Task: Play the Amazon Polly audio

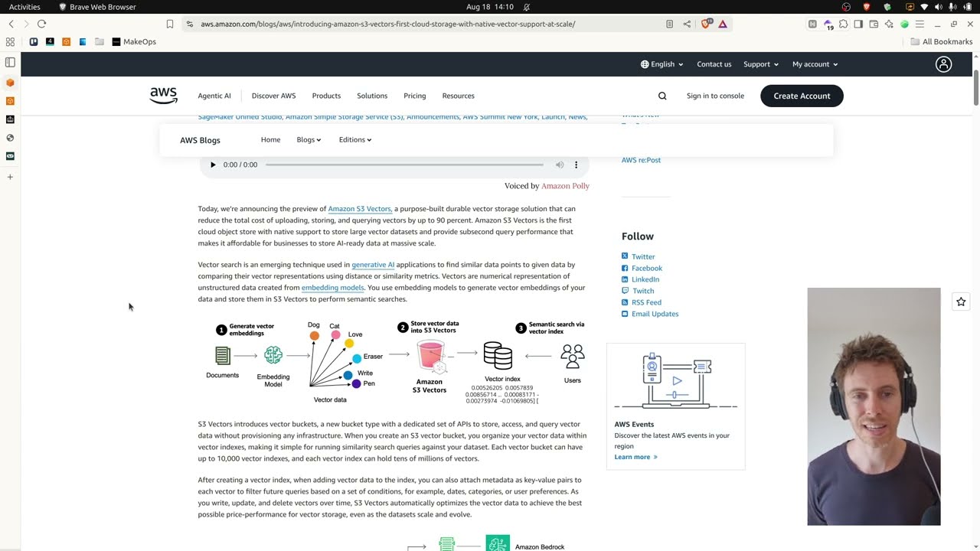Action: (213, 165)
